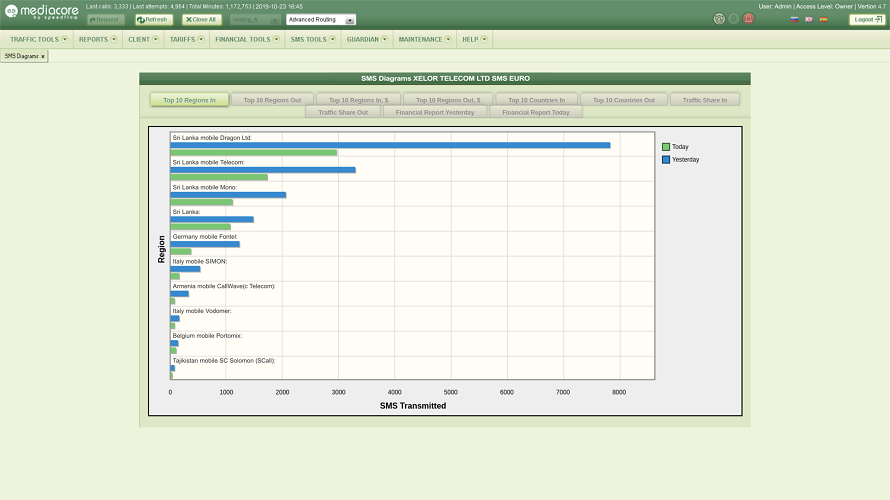Switch language with the Spanish flag

tap(823, 19)
